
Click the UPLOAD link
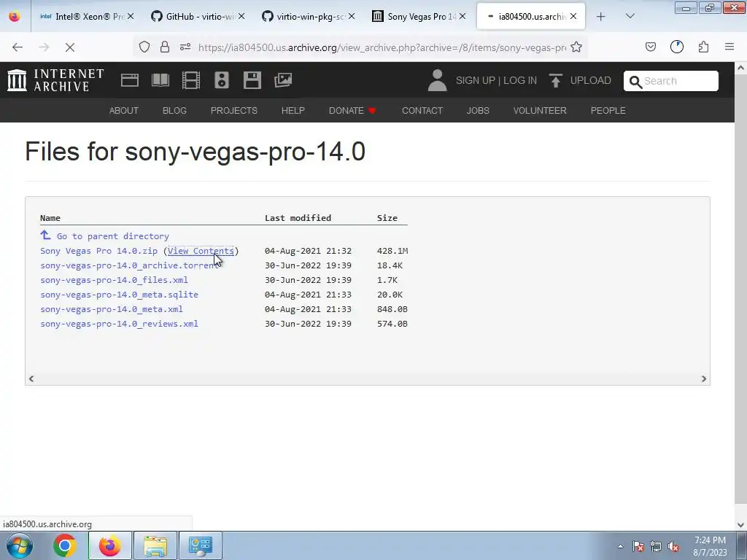click(590, 80)
